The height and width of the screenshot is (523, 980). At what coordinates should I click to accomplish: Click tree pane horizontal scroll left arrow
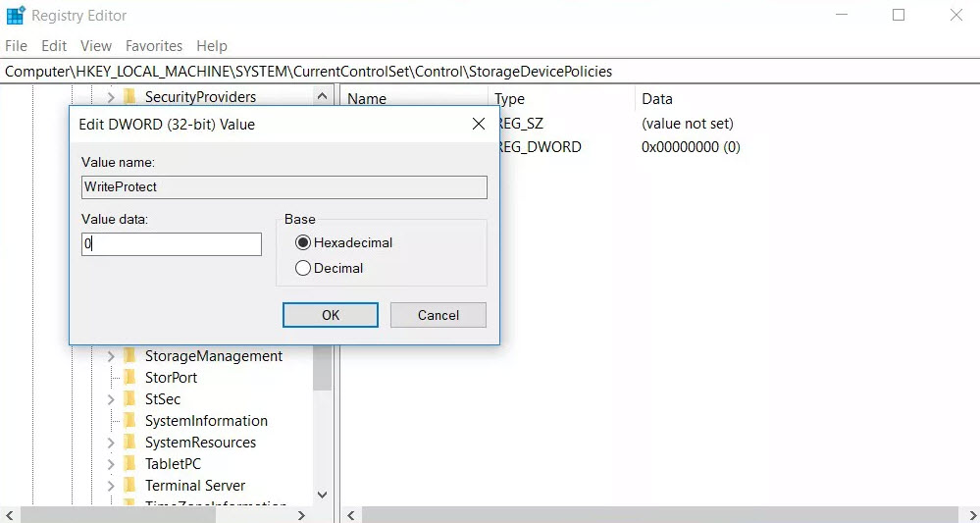coord(10,515)
